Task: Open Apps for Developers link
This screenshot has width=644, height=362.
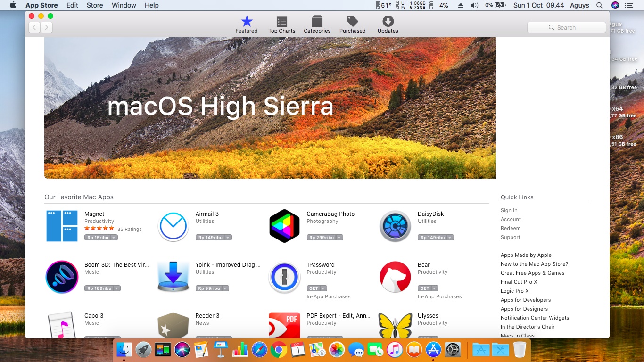Action: tap(526, 300)
